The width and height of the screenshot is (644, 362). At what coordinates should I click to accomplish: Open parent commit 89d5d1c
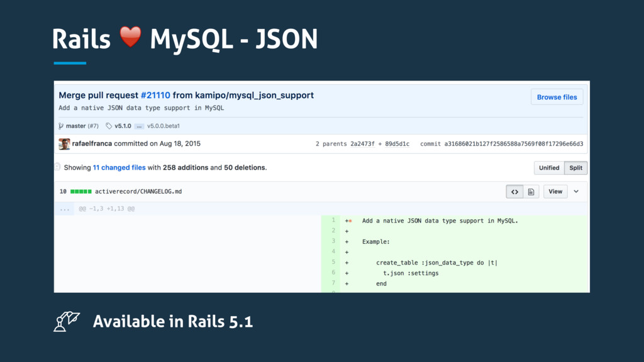pyautogui.click(x=397, y=144)
